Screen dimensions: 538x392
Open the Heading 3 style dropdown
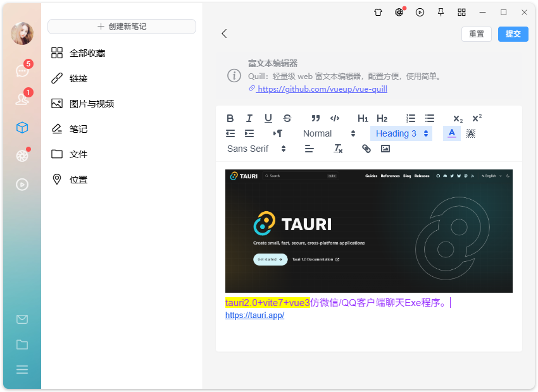pos(399,133)
